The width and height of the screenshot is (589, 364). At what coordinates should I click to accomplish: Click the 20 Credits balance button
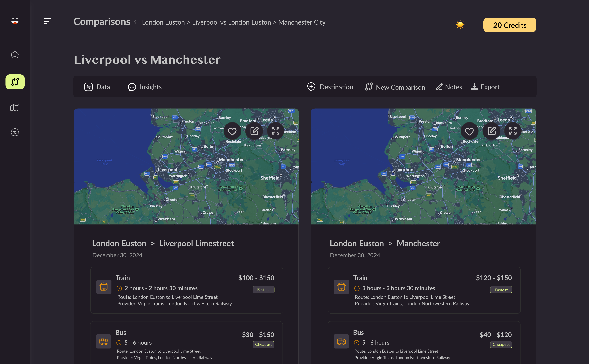510,24
